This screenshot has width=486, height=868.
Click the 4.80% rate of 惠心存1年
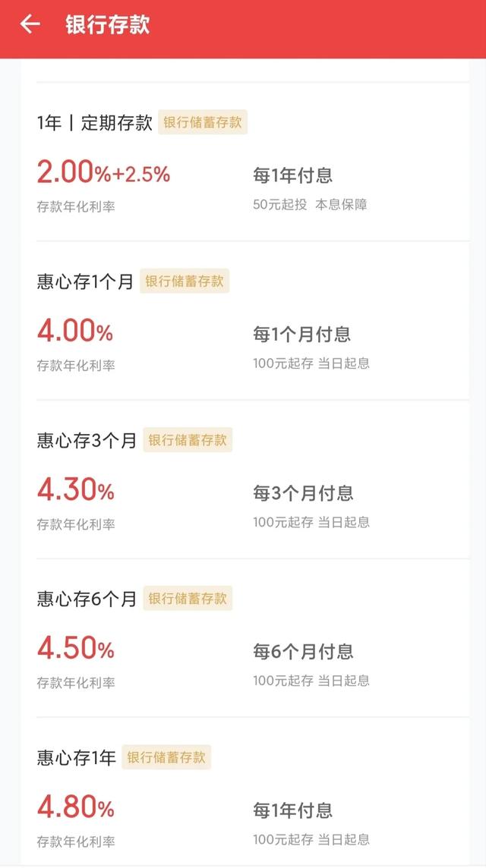click(x=71, y=806)
